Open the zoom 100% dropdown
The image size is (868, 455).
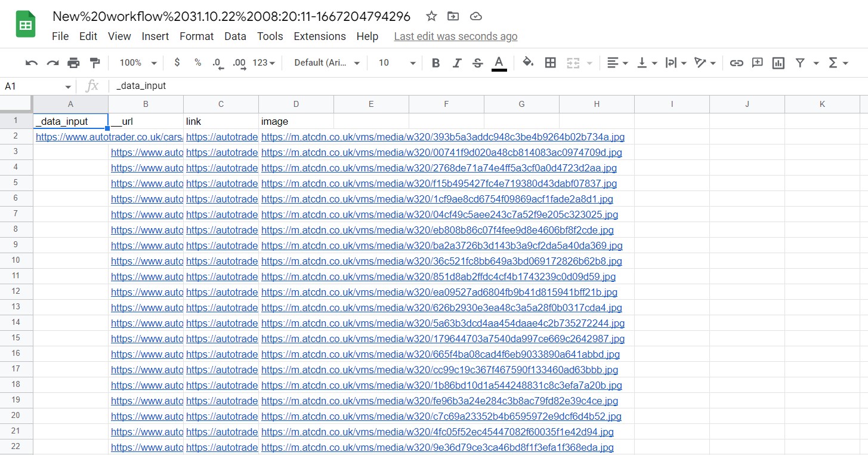138,63
